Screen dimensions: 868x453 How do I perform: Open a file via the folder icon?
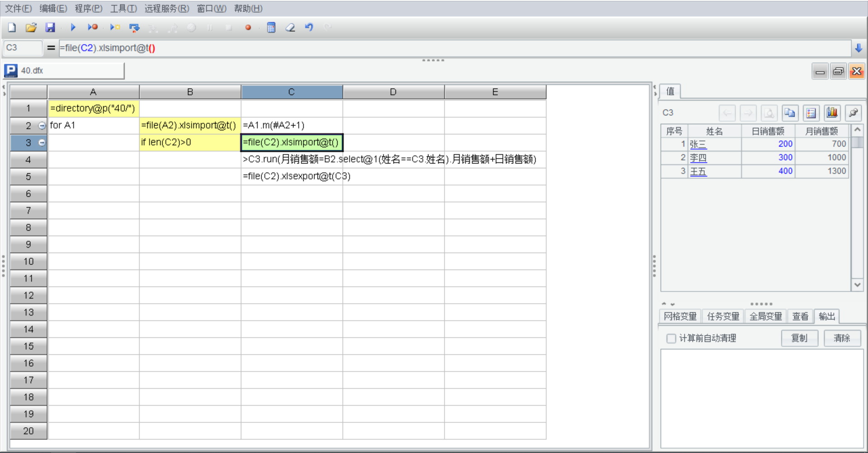coord(31,28)
